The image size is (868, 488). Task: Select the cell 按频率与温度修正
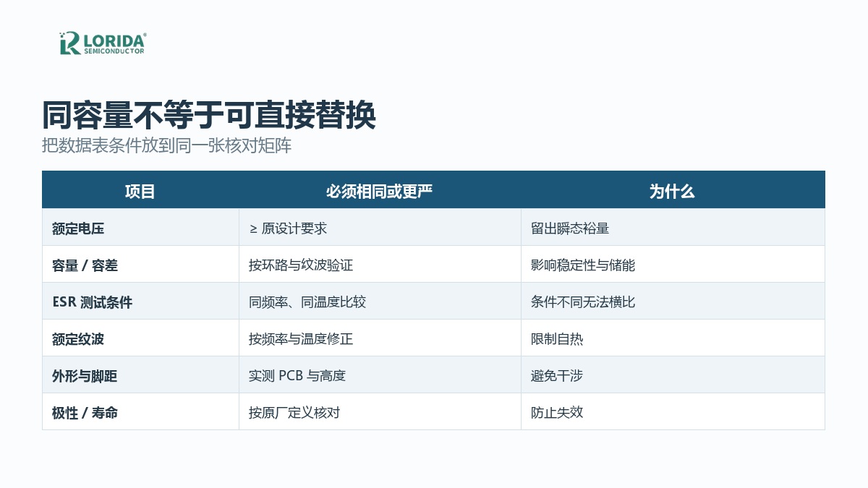click(380, 338)
